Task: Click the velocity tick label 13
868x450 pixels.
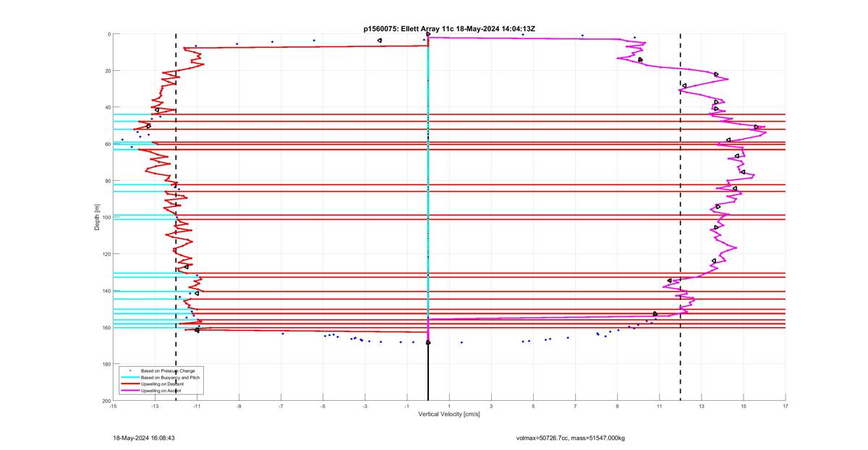Action: [702, 407]
